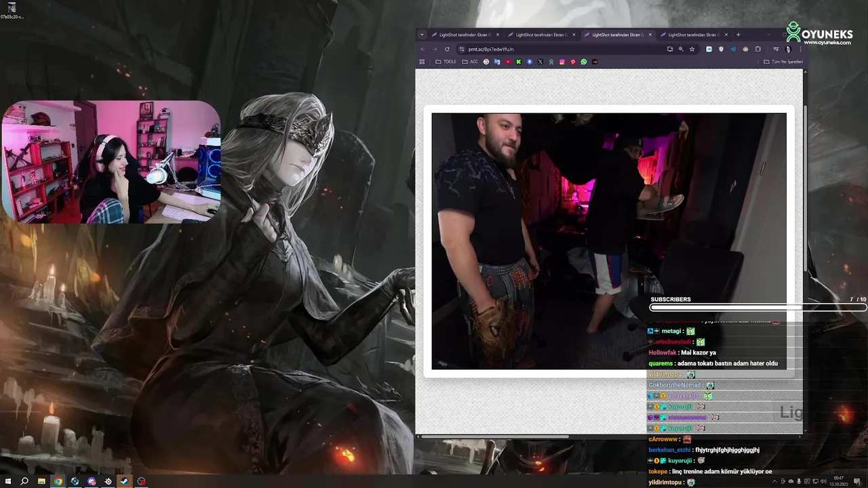Click the webcam overlay video
This screenshot has width=868, height=488.
click(x=111, y=162)
